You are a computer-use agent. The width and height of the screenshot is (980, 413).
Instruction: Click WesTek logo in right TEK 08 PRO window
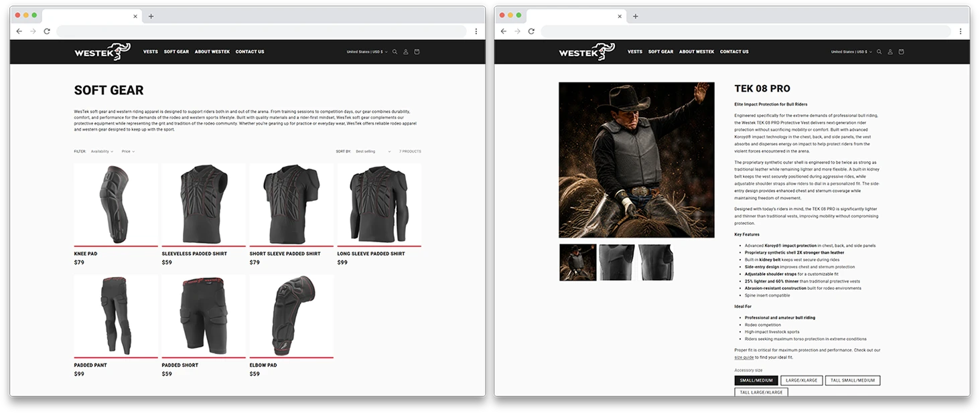coord(586,52)
